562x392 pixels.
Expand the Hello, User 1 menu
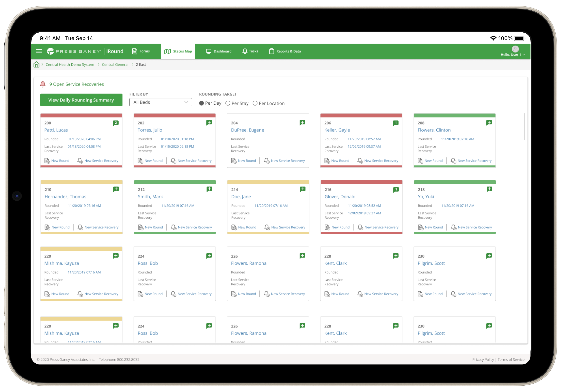click(513, 55)
